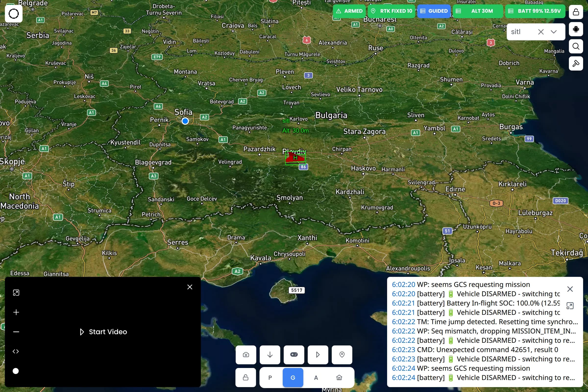Expand the sitl vehicle dropdown chevron
The height and width of the screenshot is (392, 588).
pos(553,32)
